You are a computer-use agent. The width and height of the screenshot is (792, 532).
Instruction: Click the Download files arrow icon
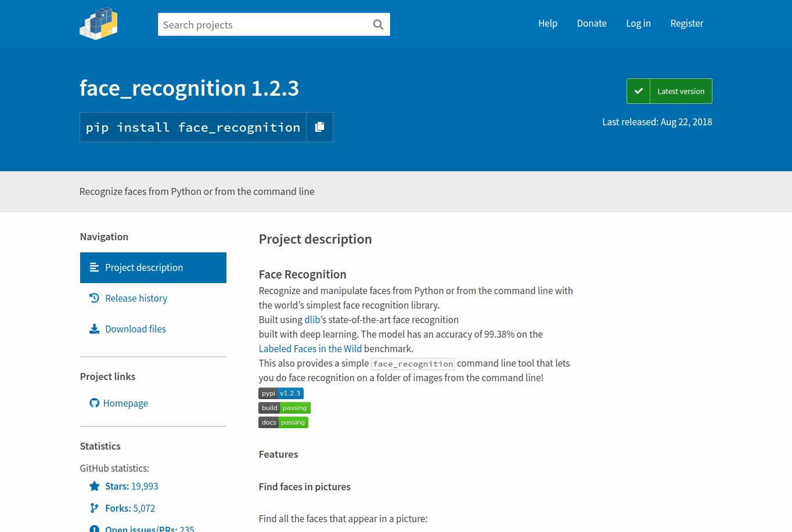tap(94, 329)
